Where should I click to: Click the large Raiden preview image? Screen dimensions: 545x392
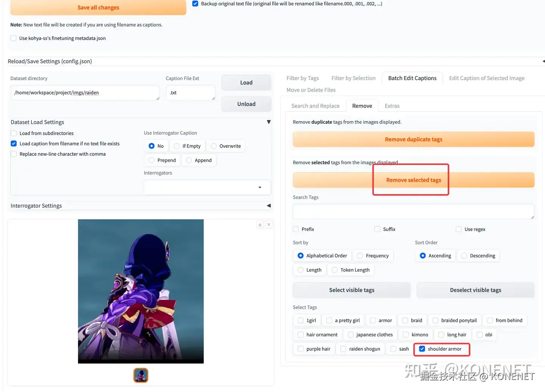click(141, 291)
